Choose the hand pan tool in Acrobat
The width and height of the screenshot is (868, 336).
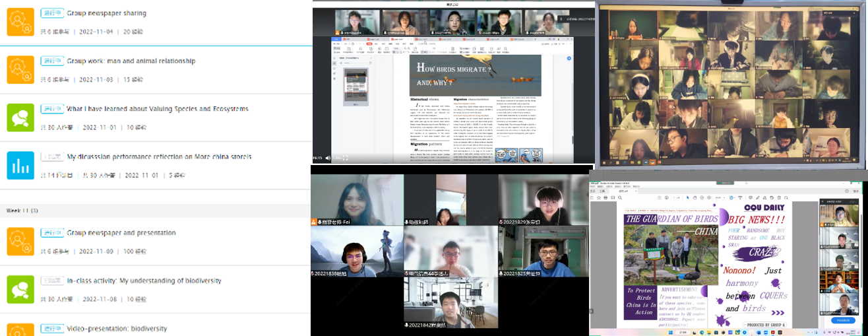[x=695, y=197]
